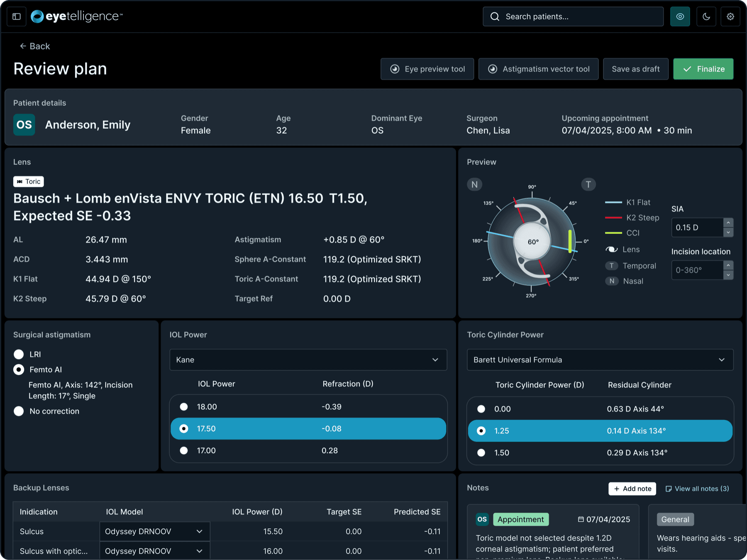Open the Sulcus Odyssey DRNOOV model dropdown

click(154, 531)
